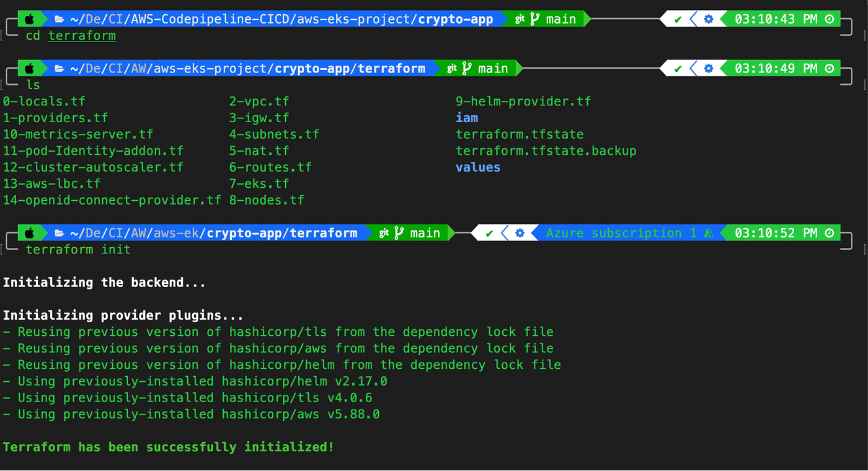Click the 03:10:52 PM timestamp
This screenshot has height=471, width=868.
[776, 234]
